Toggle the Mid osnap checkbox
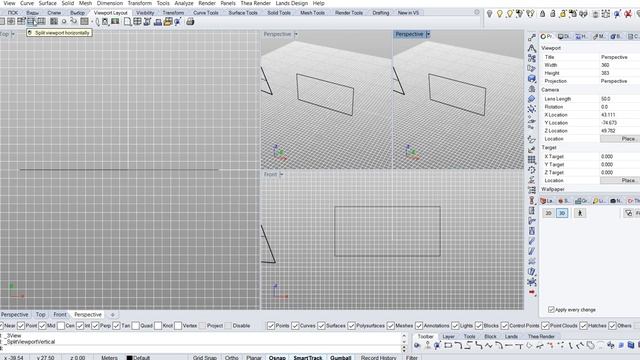640x360 pixels. click(42, 326)
